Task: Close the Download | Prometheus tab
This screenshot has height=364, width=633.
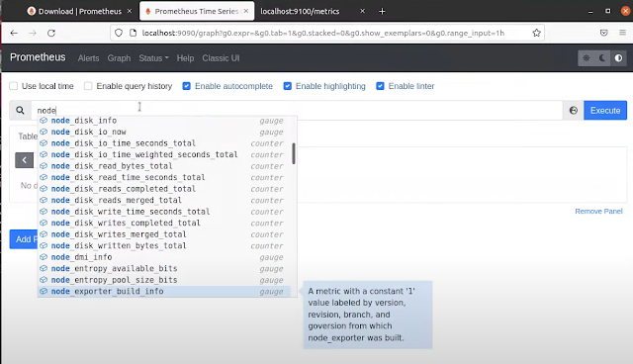Action: click(x=130, y=11)
